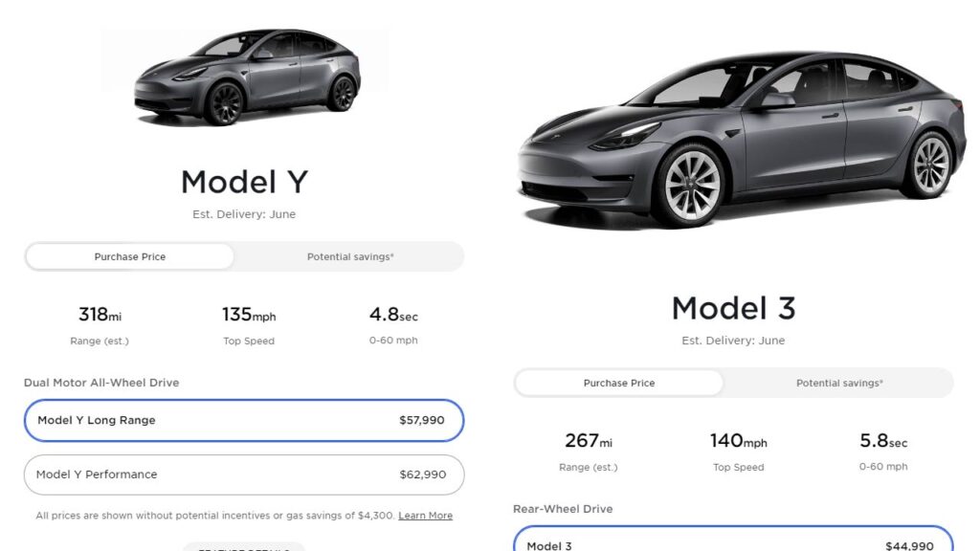Image resolution: width=980 pixels, height=551 pixels.
Task: Click the Model 3 heading
Action: pyautogui.click(x=733, y=308)
